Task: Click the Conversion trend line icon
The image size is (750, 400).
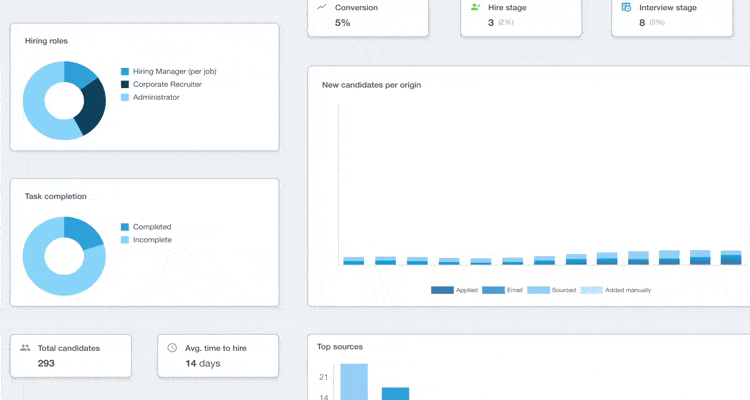Action: (322, 7)
